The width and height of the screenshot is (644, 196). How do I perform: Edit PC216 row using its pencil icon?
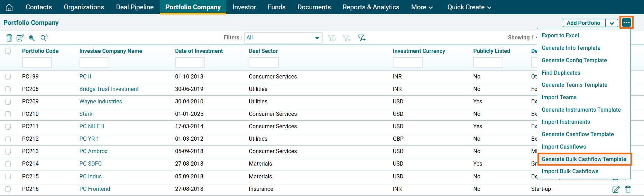tap(616, 189)
